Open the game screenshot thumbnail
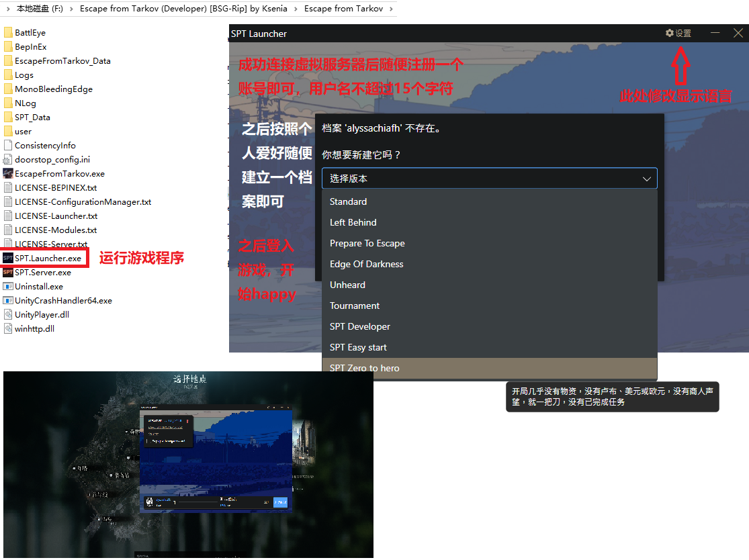The height and width of the screenshot is (560, 749). 188,465
